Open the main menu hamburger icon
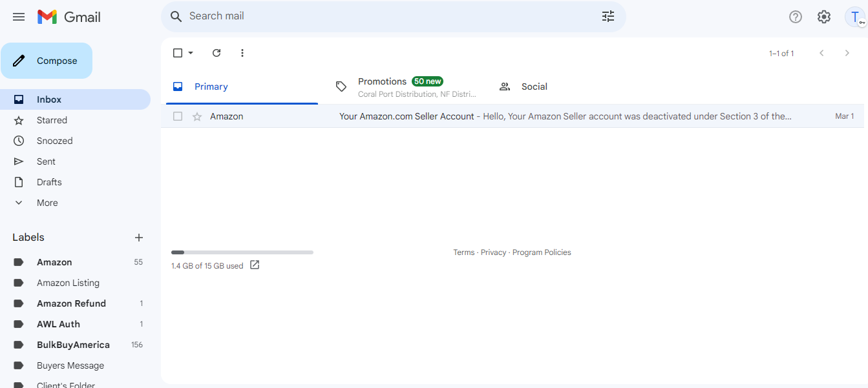Viewport: 868px width, 388px height. click(19, 17)
